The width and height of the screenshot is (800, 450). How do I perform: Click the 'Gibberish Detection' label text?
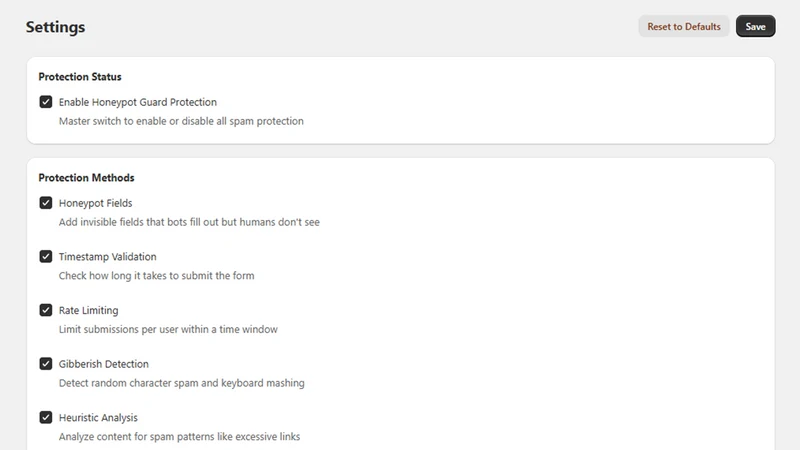pos(104,364)
